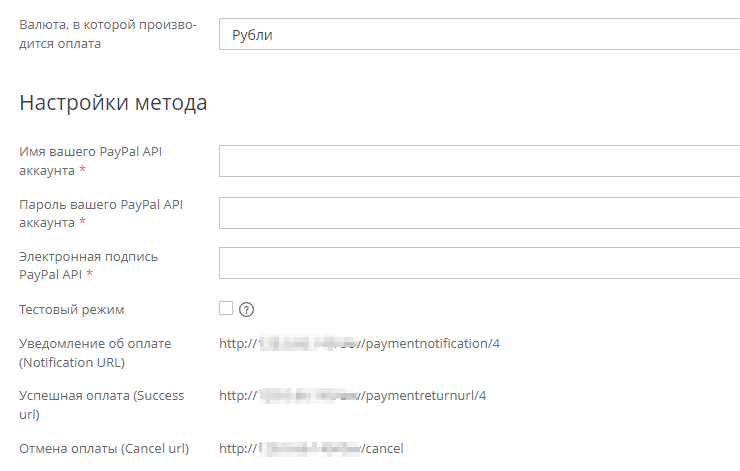Click the Электронная подпись PayPal API field
This screenshot has height=471, width=740.
click(x=479, y=264)
